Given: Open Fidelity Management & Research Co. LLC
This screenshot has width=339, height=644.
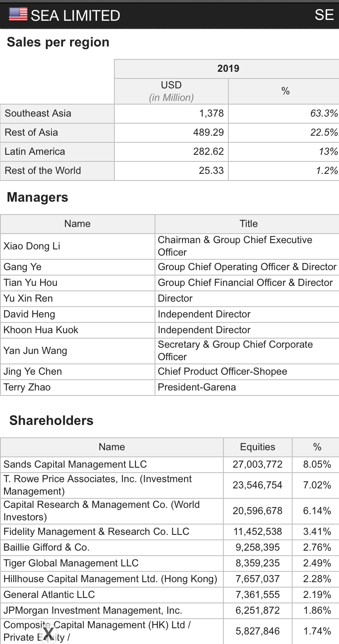Looking at the screenshot, I should coord(96,532).
